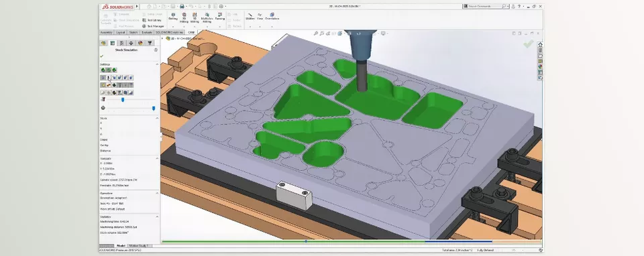
Task: Click the Print icon in the title toolbar
Action: [x=182, y=6]
